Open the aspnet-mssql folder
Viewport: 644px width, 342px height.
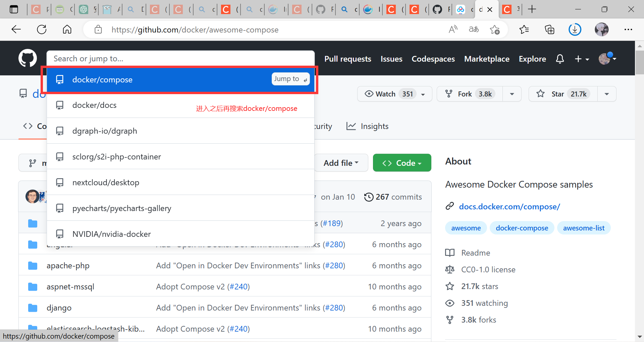[x=70, y=287]
